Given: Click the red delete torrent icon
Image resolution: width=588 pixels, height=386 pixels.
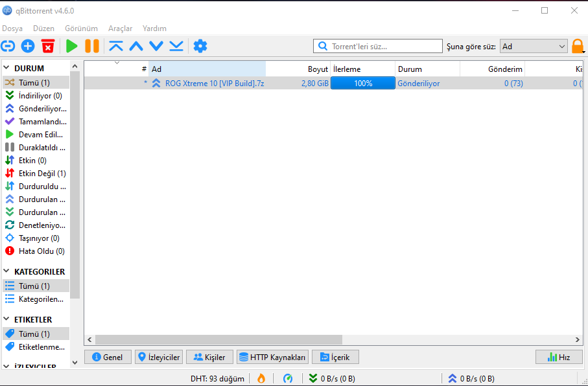Looking at the screenshot, I should click(47, 46).
